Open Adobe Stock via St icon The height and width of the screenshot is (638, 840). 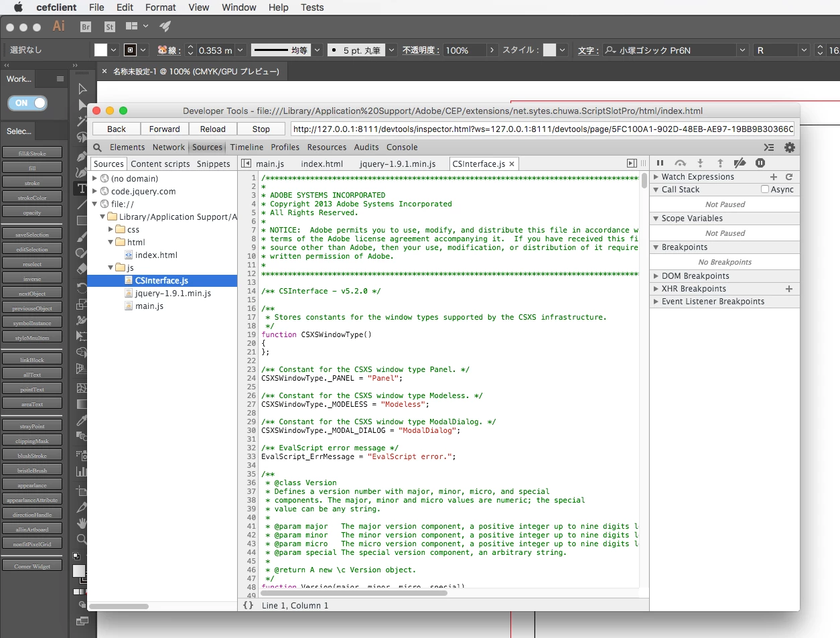pos(110,27)
